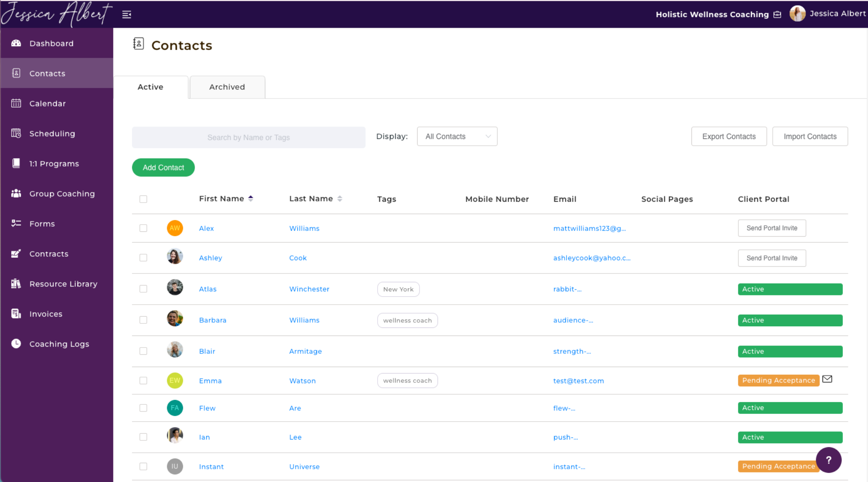Open the purple help question mark button
Screen dimensions: 868x482
pyautogui.click(x=828, y=460)
